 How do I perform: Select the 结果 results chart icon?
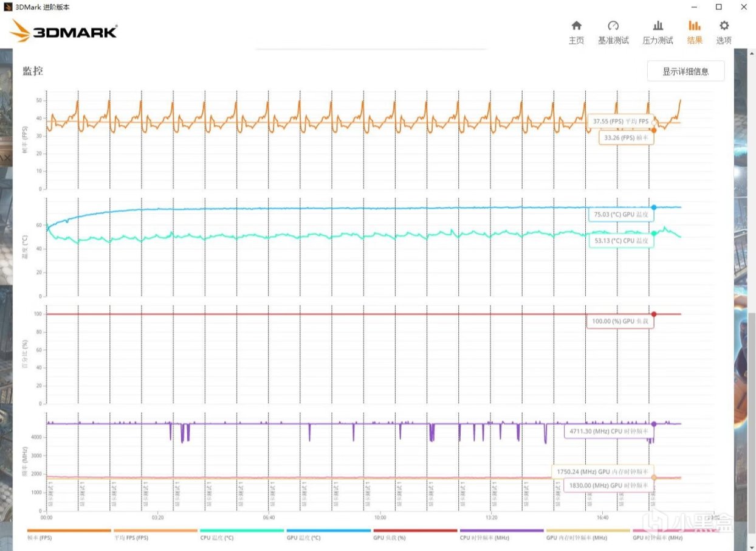695,33
